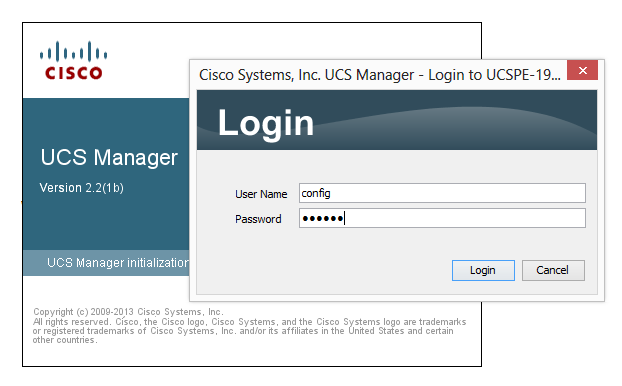
Task: Click the Login button
Action: 483,270
